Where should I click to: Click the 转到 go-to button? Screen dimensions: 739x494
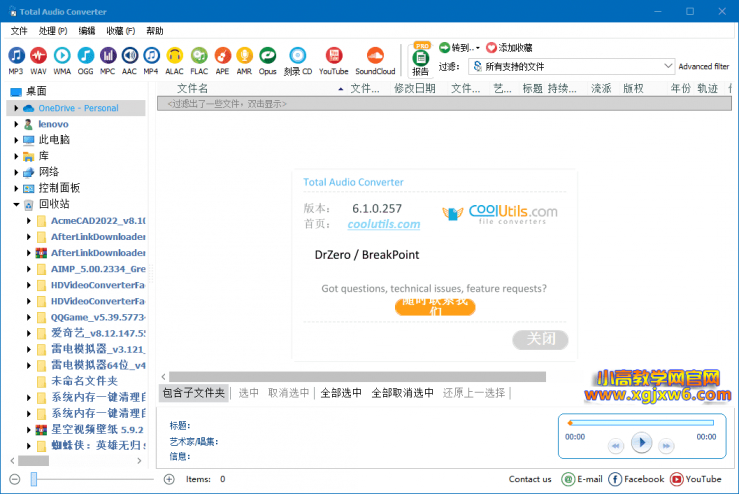coord(459,48)
